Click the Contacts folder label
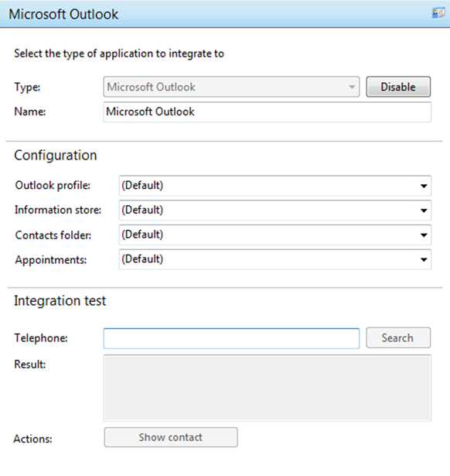 click(x=53, y=235)
